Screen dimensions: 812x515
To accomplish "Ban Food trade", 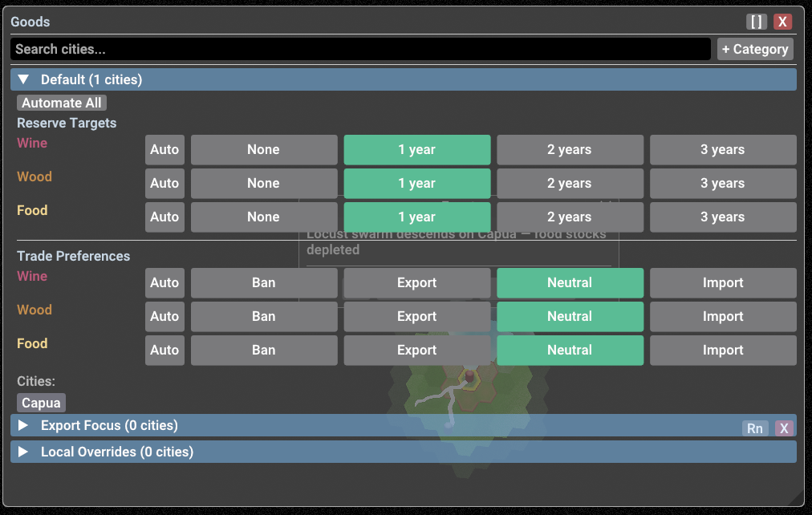I will pos(264,351).
